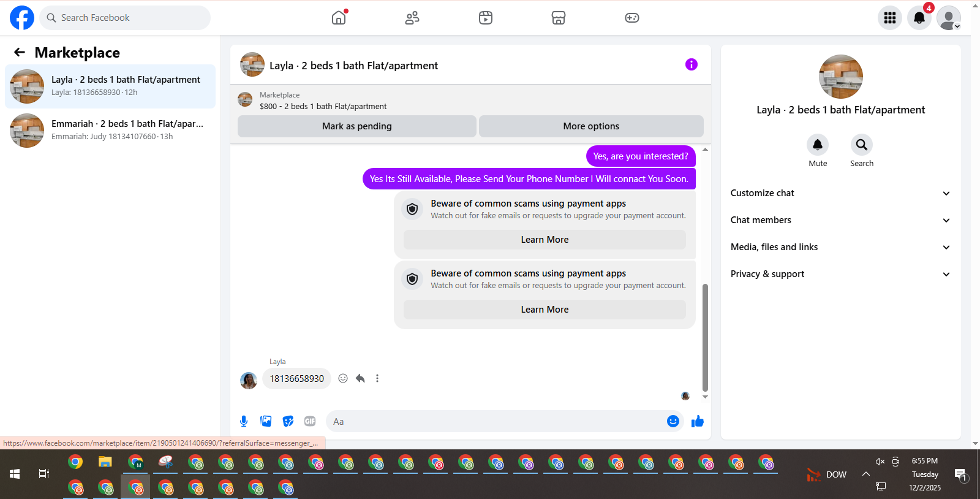React to message 18136658930
This screenshot has width=980, height=499.
pos(343,378)
